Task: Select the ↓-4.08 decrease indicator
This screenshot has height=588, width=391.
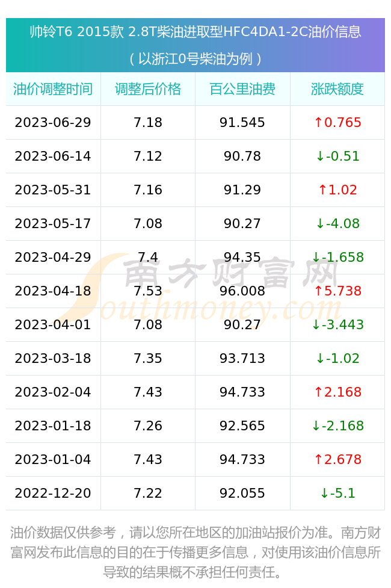Action: (x=337, y=223)
